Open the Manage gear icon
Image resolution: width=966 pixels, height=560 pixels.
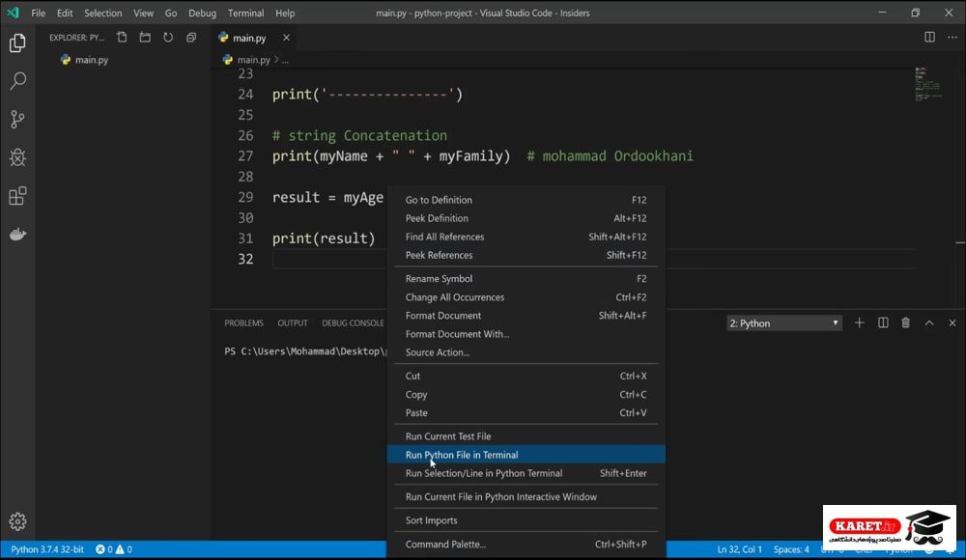point(17,521)
